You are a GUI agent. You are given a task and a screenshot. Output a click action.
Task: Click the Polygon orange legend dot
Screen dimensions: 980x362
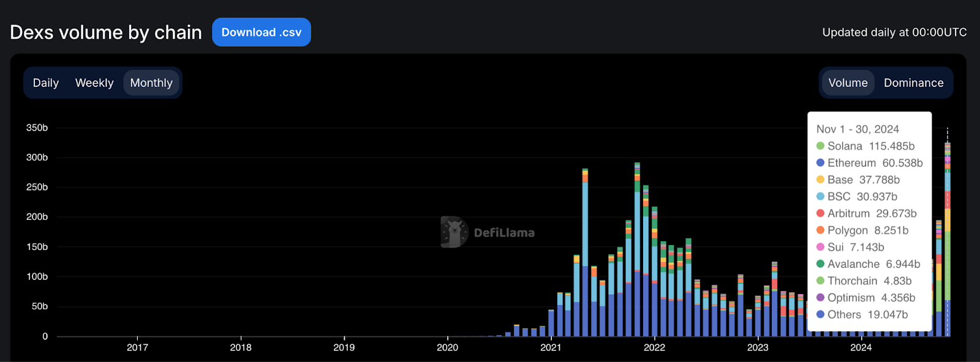tap(820, 230)
